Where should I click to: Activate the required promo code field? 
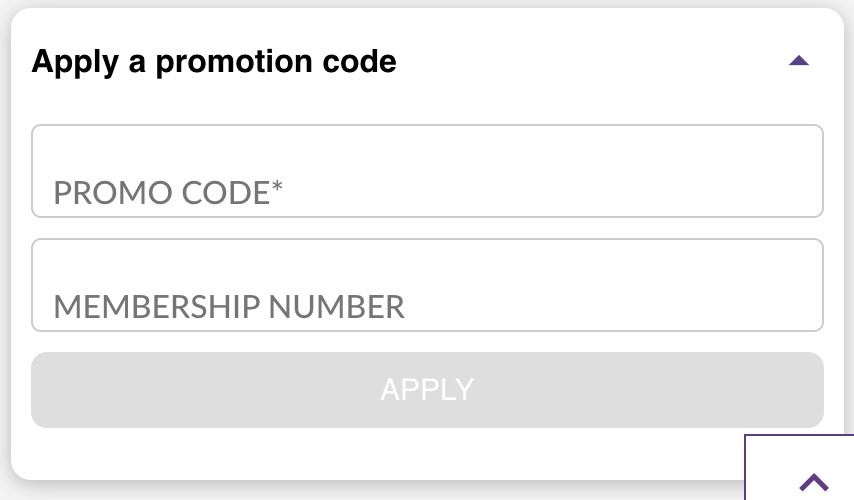point(427,171)
